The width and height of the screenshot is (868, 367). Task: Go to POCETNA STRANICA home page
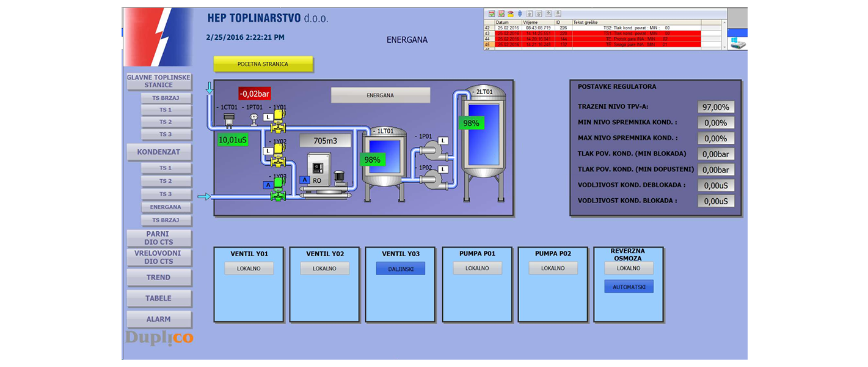pyautogui.click(x=263, y=64)
